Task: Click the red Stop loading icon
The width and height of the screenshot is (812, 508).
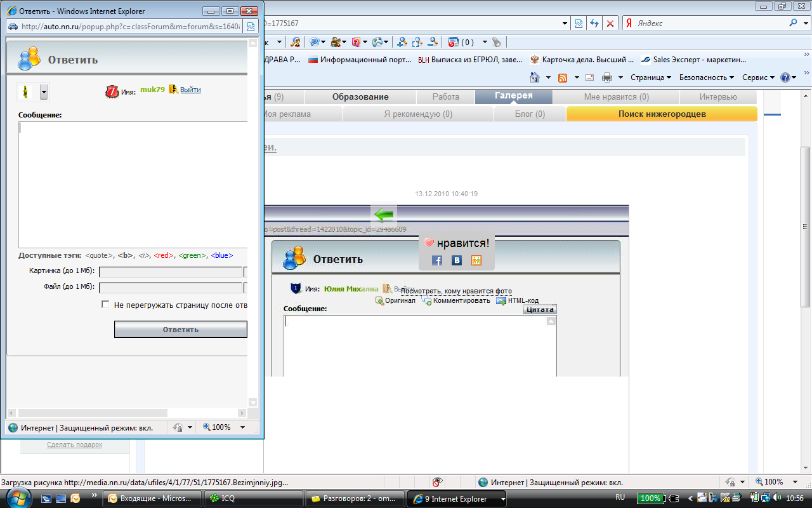Action: tap(610, 23)
